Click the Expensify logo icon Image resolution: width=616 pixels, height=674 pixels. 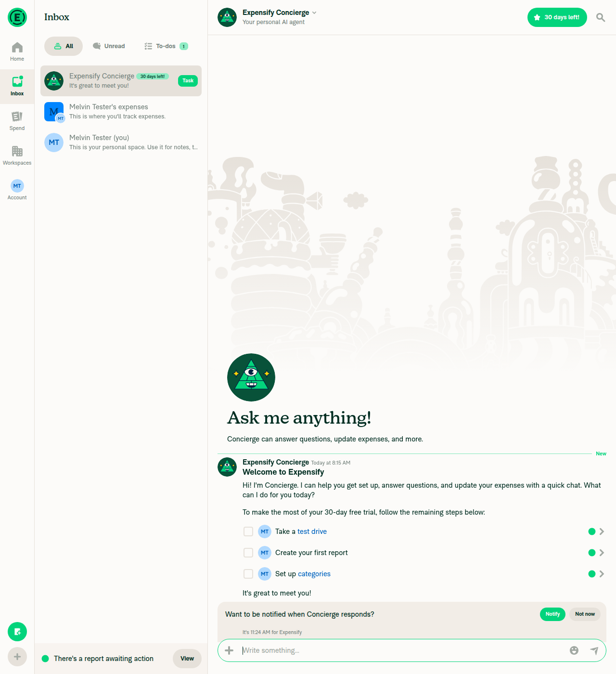click(17, 17)
